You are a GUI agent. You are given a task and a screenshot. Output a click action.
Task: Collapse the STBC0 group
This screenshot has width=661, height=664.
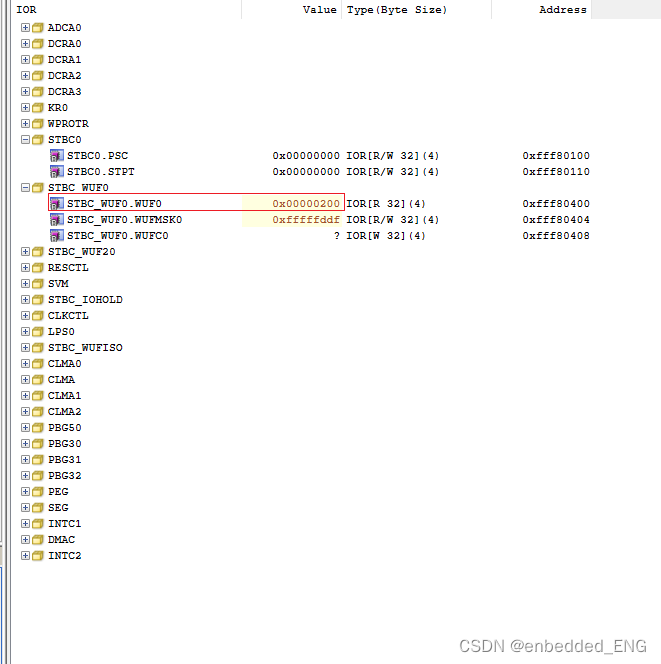click(25, 139)
